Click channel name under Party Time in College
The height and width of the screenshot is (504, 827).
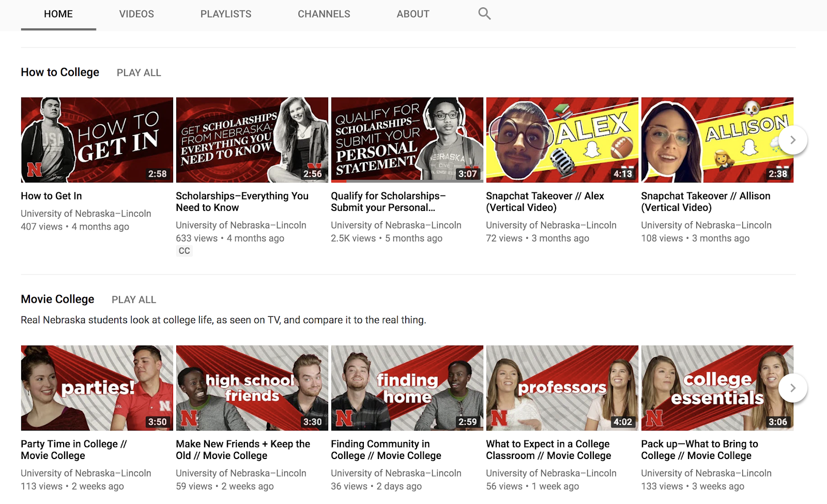click(x=86, y=473)
